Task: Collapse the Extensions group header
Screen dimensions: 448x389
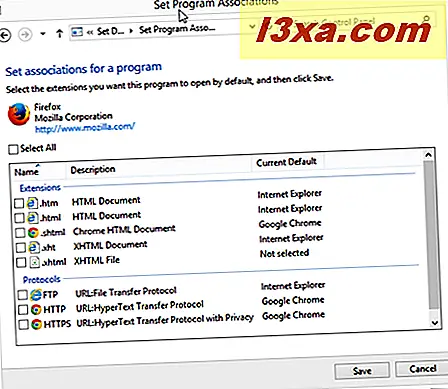Action: tap(40, 188)
